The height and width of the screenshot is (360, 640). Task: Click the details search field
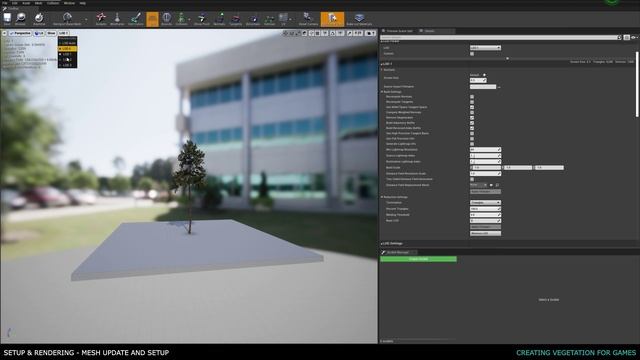coord(500,38)
